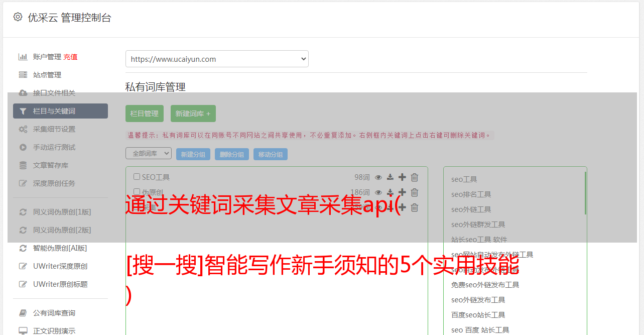Open 公有词库查询 in the sidebar
The height and width of the screenshot is (335, 644).
(54, 313)
